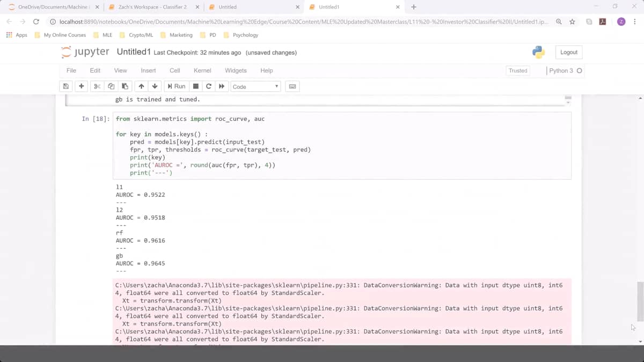Select 'AUROC = 0.9616' output line
This screenshot has height=362, width=644.
point(141,241)
